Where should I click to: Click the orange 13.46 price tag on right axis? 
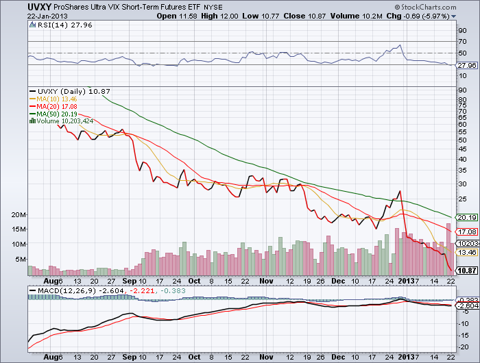[x=466, y=252]
